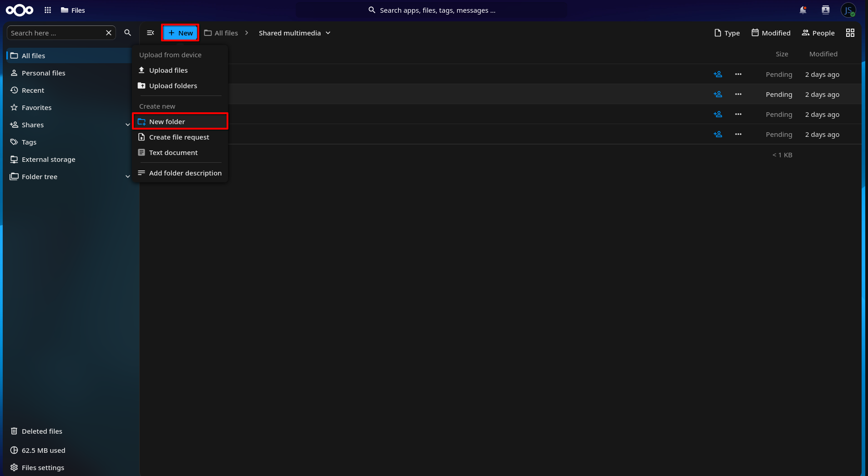This screenshot has width=868, height=476.
Task: Open the apps grid menu
Action: pyautogui.click(x=48, y=10)
